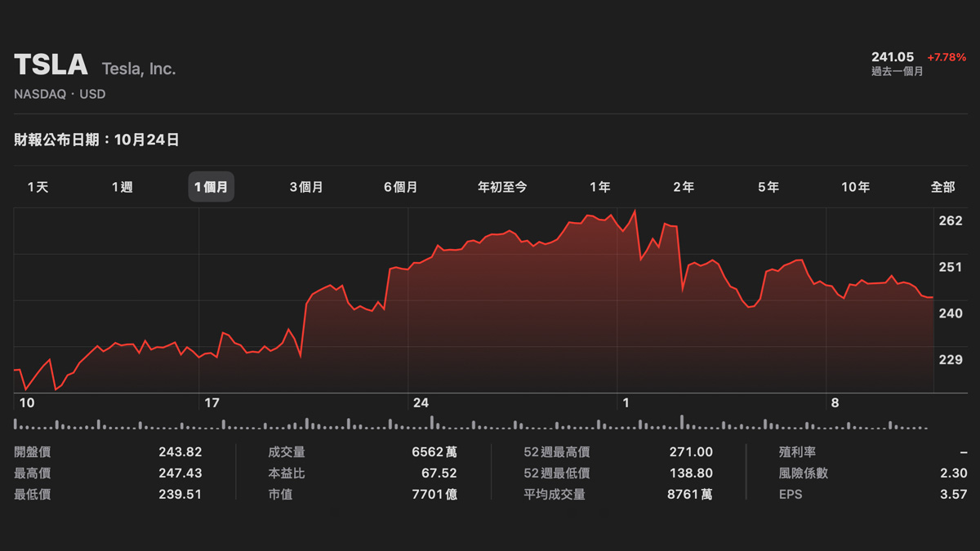Show the 1年 chart range

pos(599,187)
